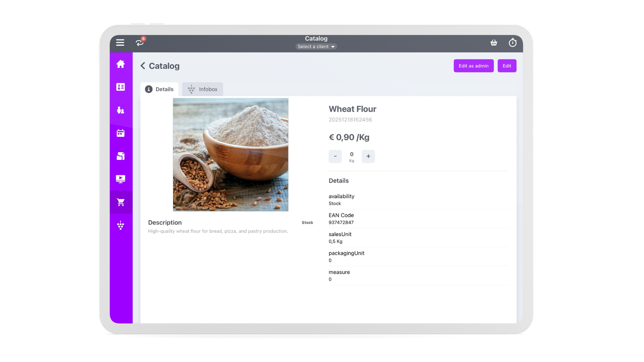This screenshot has height=362, width=644.
Task: Open the clients sidebar icon
Action: click(x=121, y=110)
